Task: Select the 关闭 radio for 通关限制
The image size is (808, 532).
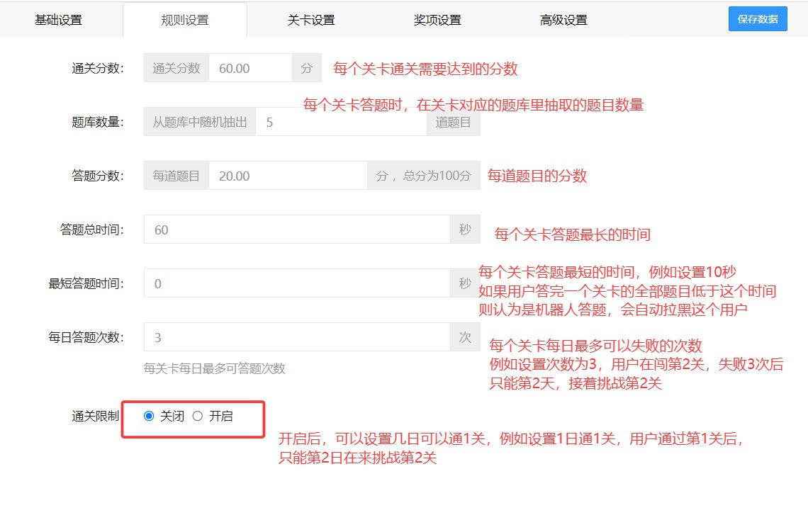Action: (149, 416)
